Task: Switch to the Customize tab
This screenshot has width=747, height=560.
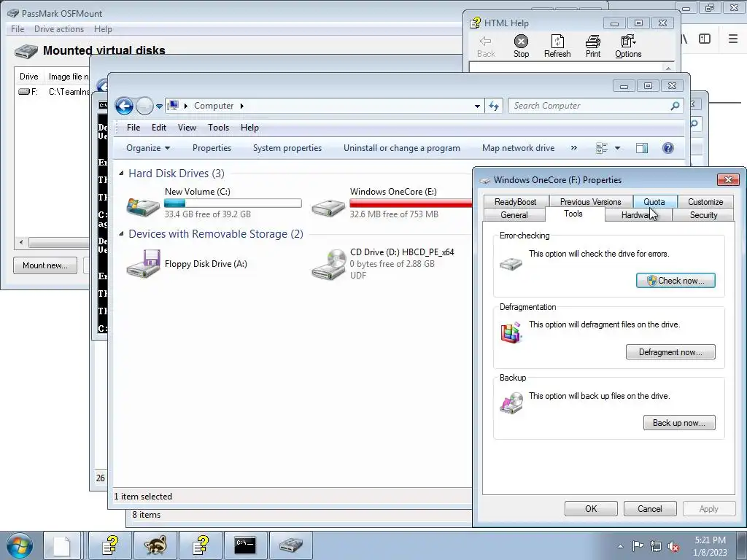Action: tap(705, 202)
